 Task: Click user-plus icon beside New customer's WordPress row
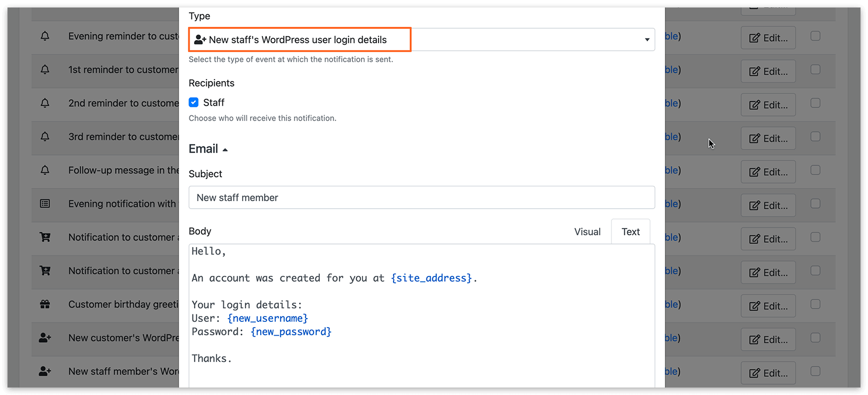45,338
